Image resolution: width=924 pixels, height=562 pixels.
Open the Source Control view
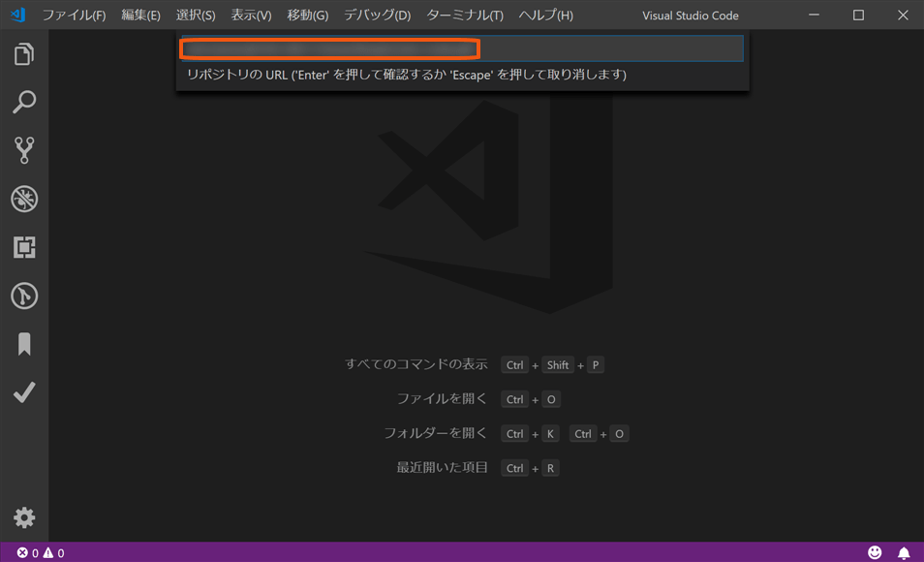pos(24,150)
